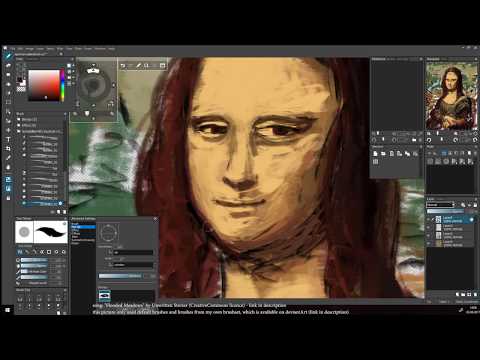
Task: Click the open folder icon in Quick Access
Action: [383, 154]
